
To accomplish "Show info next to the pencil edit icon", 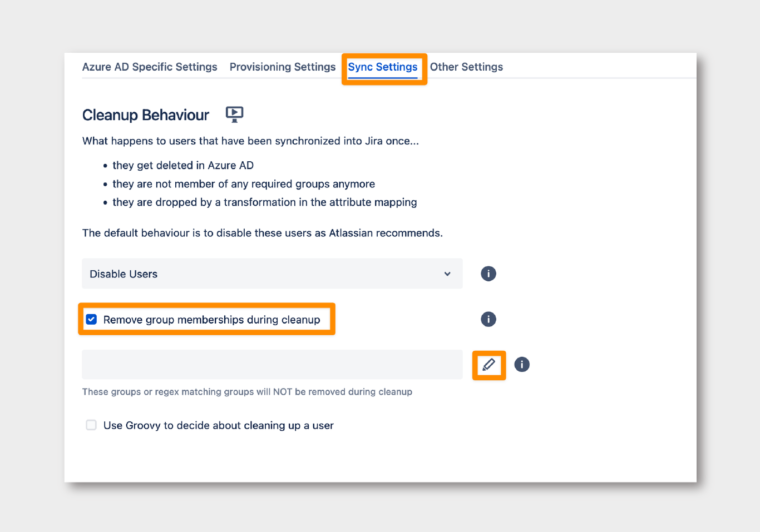I will [521, 365].
